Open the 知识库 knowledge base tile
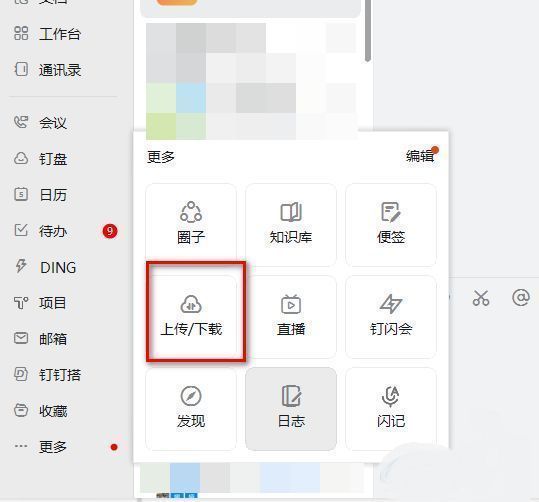 pyautogui.click(x=291, y=224)
